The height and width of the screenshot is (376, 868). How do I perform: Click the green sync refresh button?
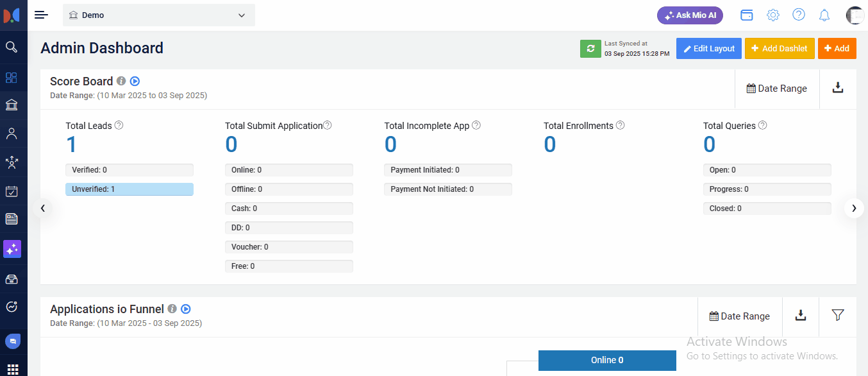pyautogui.click(x=590, y=49)
